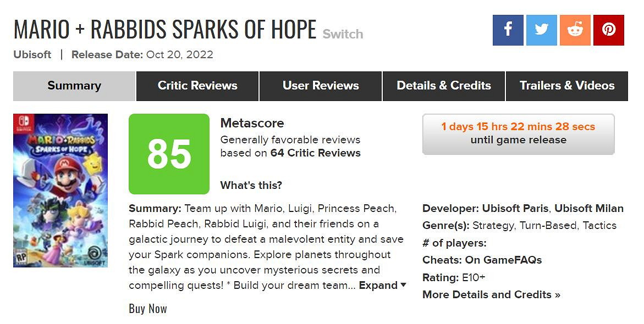
Task: Open the game box art thumbnail
Action: (x=60, y=191)
